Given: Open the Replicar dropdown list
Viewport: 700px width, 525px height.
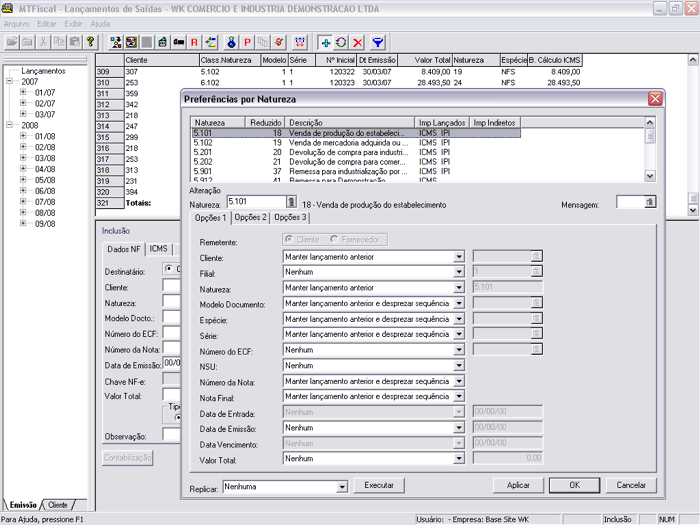Looking at the screenshot, I should click(x=342, y=485).
